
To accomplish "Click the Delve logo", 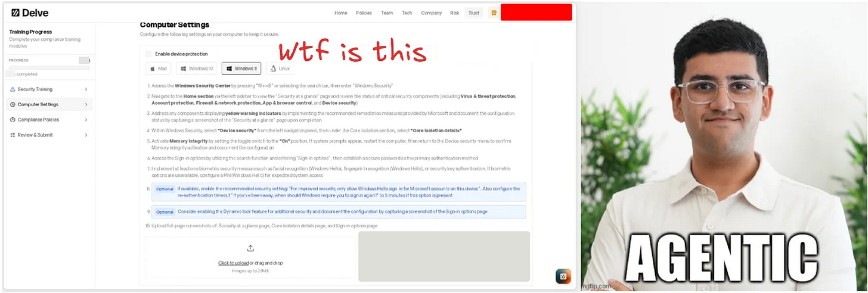I will [x=30, y=13].
